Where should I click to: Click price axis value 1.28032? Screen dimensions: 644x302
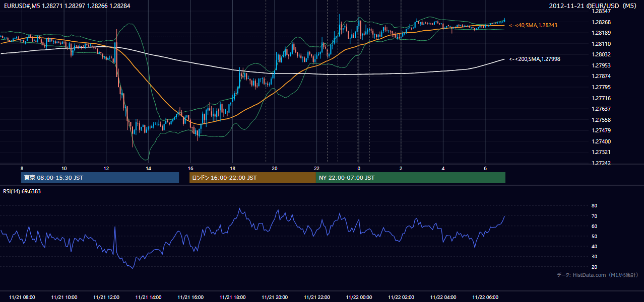click(x=601, y=54)
